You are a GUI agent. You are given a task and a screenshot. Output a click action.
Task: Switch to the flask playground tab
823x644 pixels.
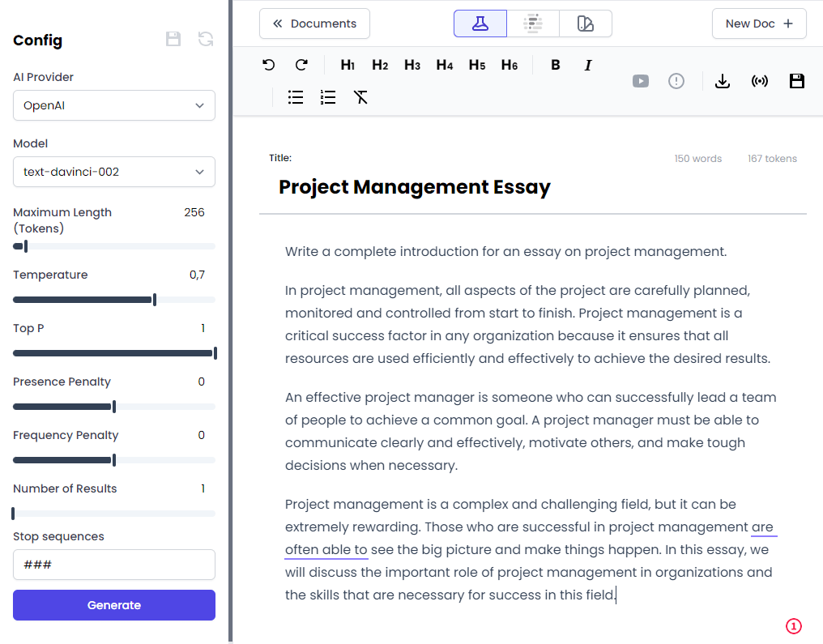(480, 23)
